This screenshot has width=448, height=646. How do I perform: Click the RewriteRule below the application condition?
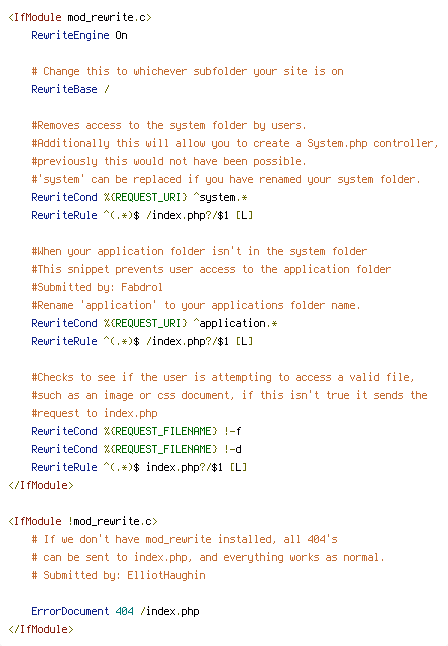pos(142,342)
